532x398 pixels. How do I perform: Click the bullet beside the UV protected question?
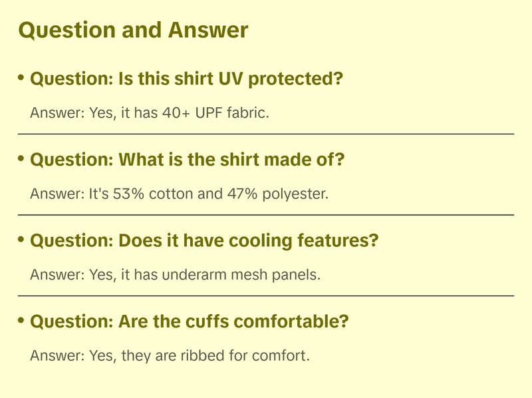tap(21, 79)
